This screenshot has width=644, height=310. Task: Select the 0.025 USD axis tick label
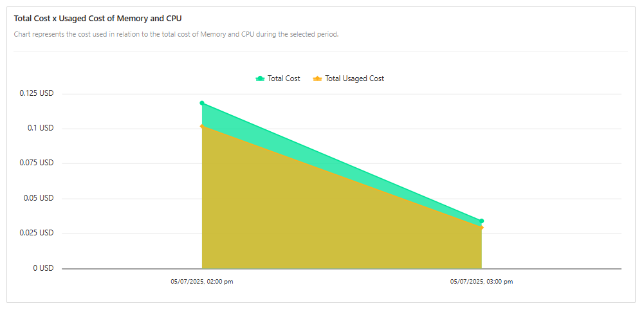coord(37,233)
